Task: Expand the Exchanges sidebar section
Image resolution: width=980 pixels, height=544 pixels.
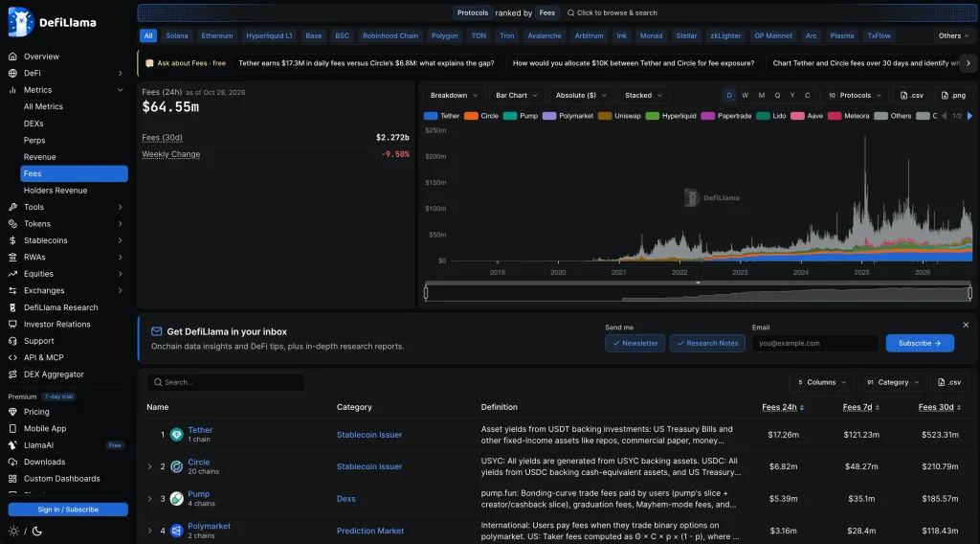Action: click(x=120, y=291)
